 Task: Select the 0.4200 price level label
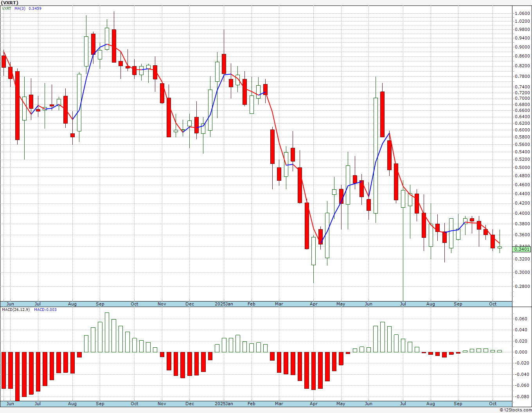[523, 203]
